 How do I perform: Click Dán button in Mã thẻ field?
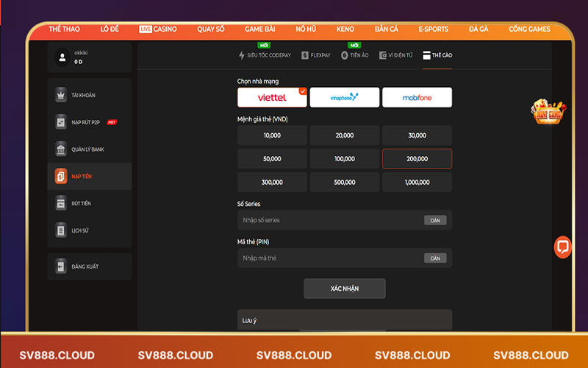pyautogui.click(x=435, y=258)
